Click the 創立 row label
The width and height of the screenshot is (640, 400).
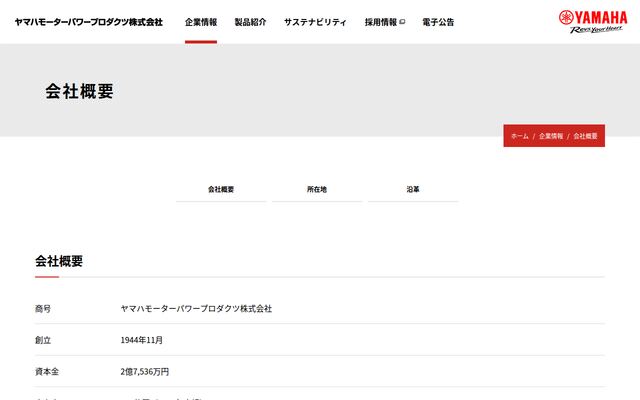point(43,340)
